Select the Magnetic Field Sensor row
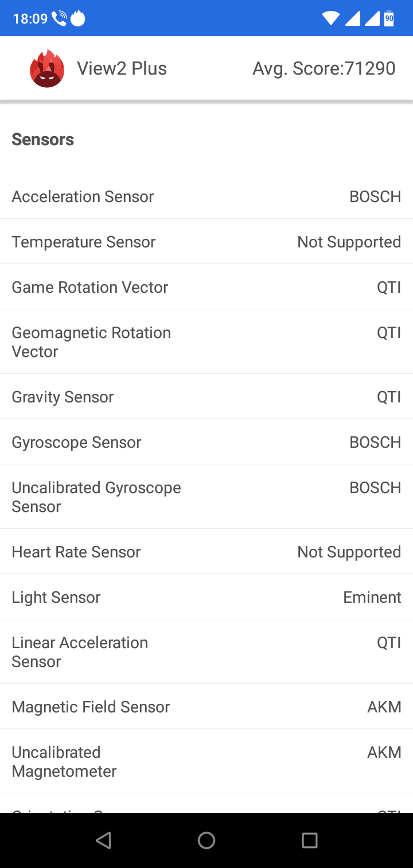Image resolution: width=413 pixels, height=868 pixels. 206,707
